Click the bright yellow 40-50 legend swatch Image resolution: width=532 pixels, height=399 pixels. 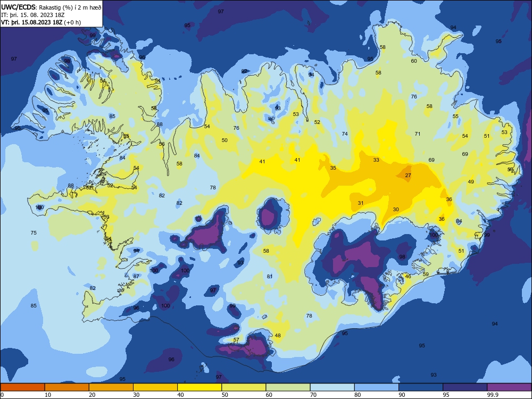tap(199, 387)
